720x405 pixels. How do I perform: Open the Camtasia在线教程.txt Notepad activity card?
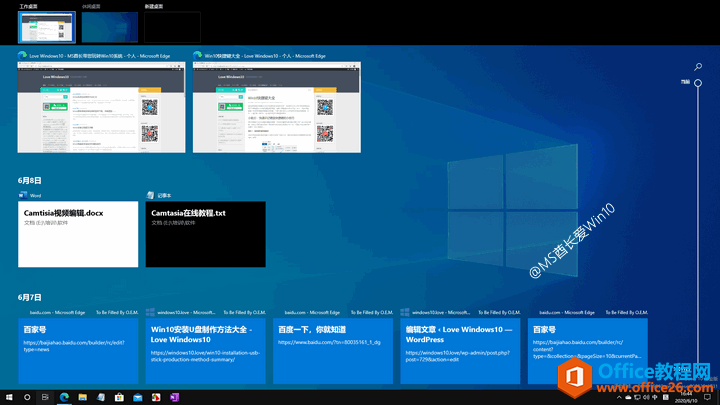(205, 233)
